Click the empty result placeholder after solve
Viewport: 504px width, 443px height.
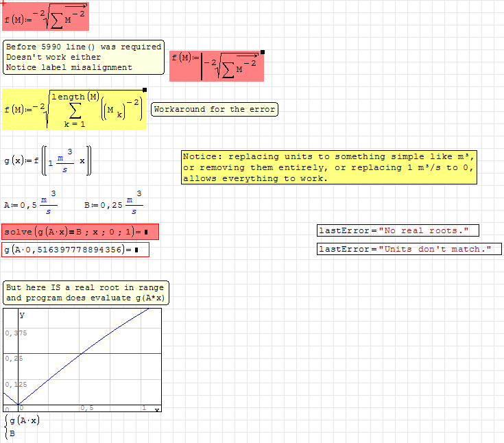click(147, 232)
